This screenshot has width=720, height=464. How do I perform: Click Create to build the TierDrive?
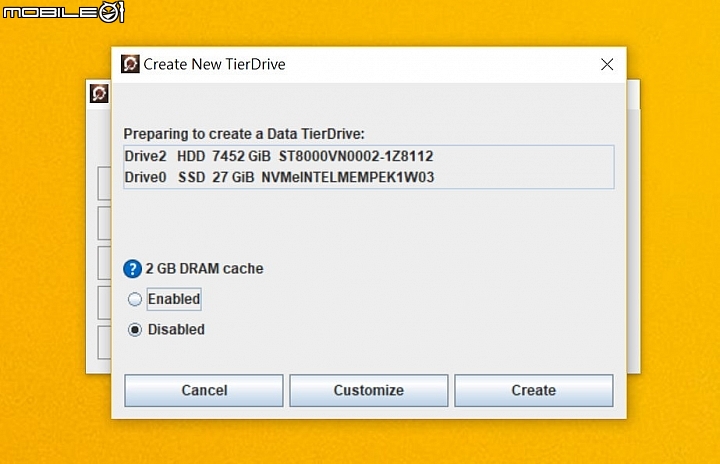tap(534, 390)
